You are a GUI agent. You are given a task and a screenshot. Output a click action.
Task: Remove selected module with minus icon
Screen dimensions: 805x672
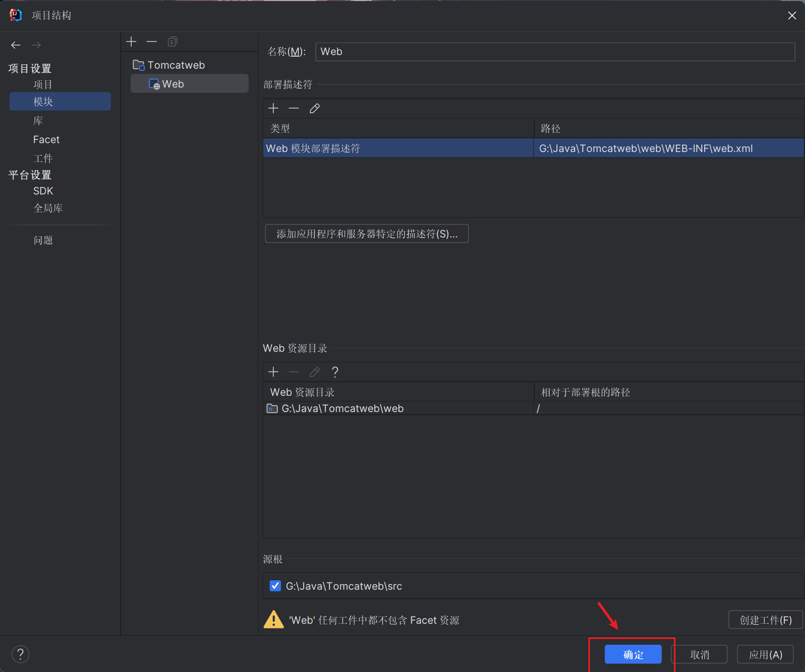(152, 41)
